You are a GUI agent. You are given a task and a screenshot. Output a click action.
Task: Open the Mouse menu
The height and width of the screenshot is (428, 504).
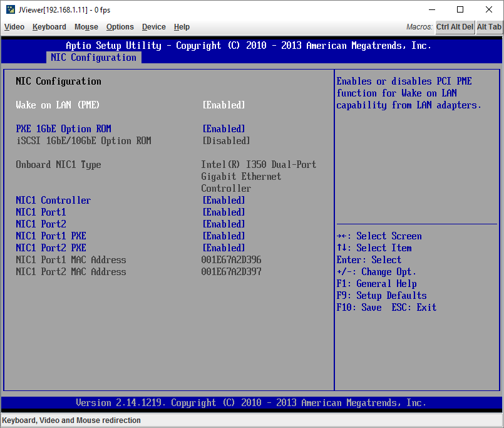point(86,27)
